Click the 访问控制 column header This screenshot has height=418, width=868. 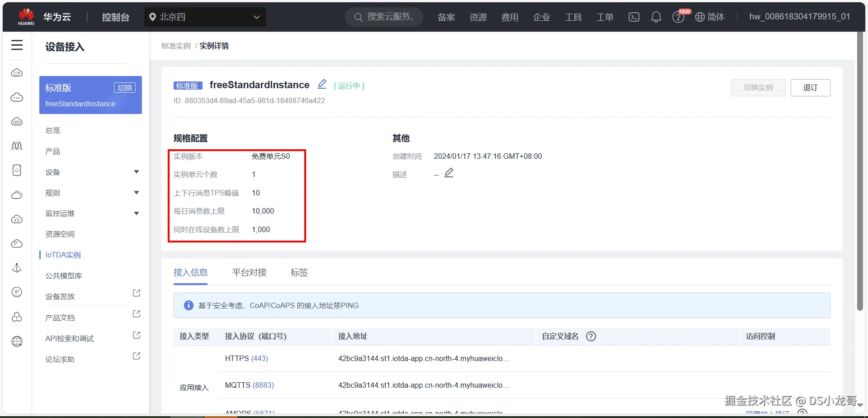760,337
